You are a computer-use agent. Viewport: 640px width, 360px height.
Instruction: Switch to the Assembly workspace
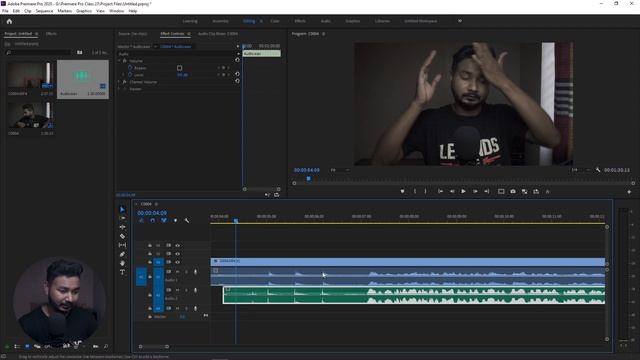pyautogui.click(x=220, y=21)
